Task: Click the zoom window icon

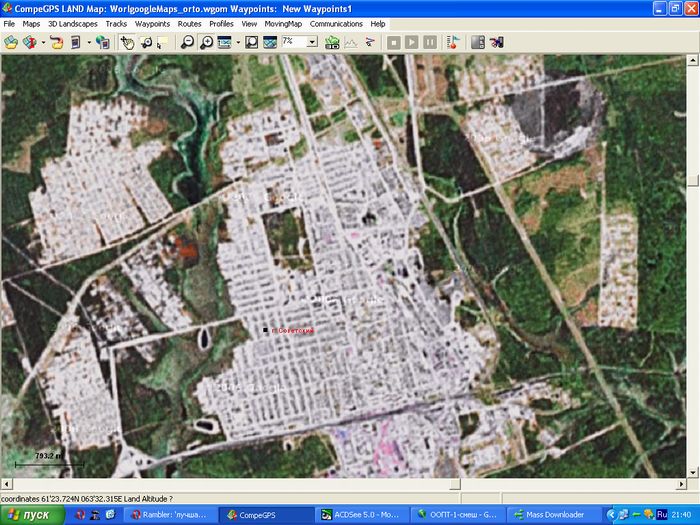Action: pyautogui.click(x=225, y=42)
